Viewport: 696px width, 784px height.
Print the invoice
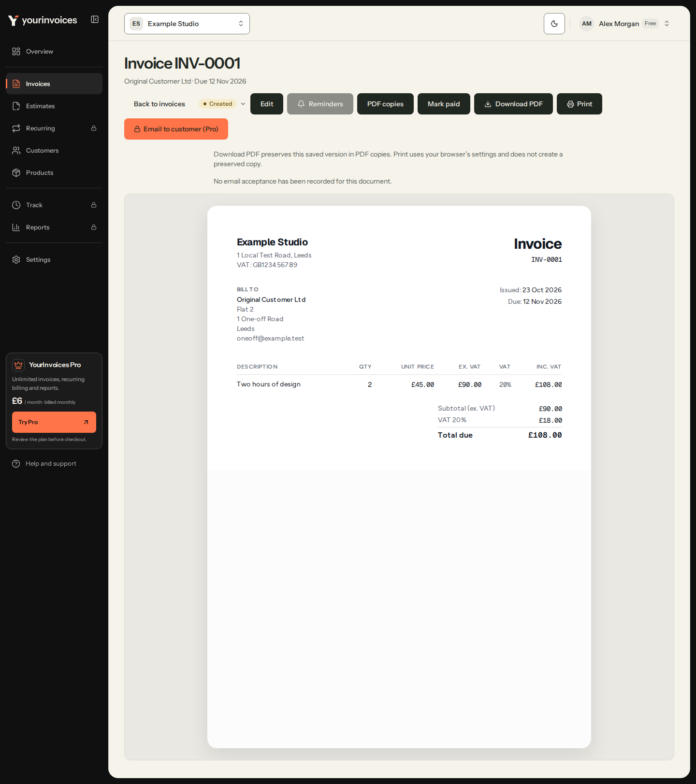pos(580,104)
